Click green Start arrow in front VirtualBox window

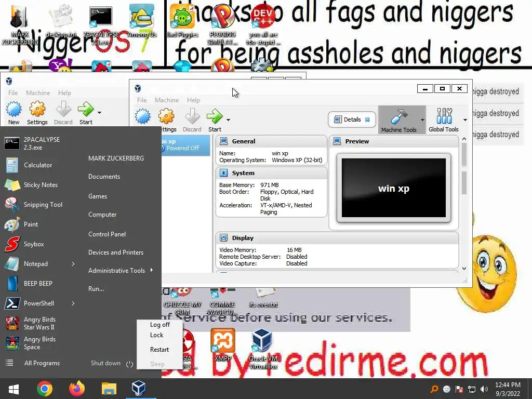(215, 116)
